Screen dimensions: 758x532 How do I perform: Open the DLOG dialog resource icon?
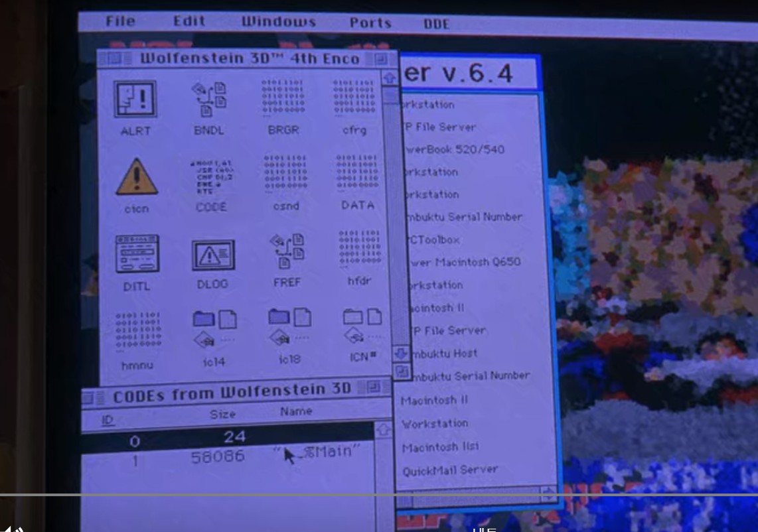point(212,255)
